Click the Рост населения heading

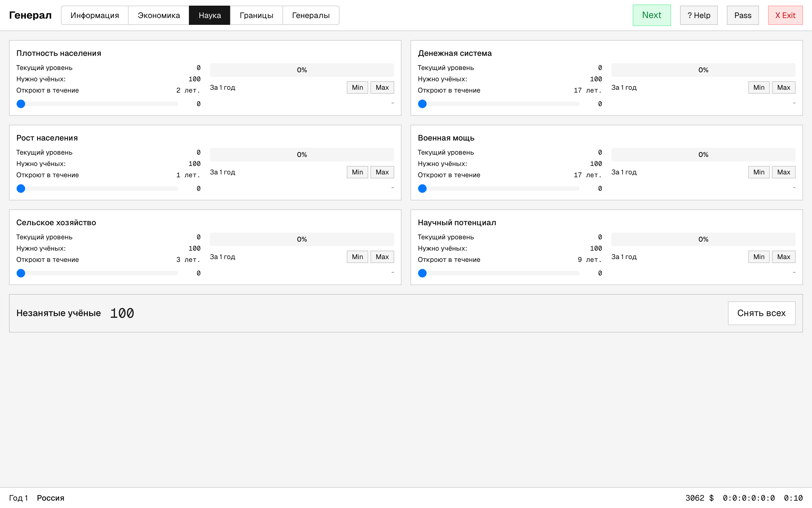pos(47,138)
